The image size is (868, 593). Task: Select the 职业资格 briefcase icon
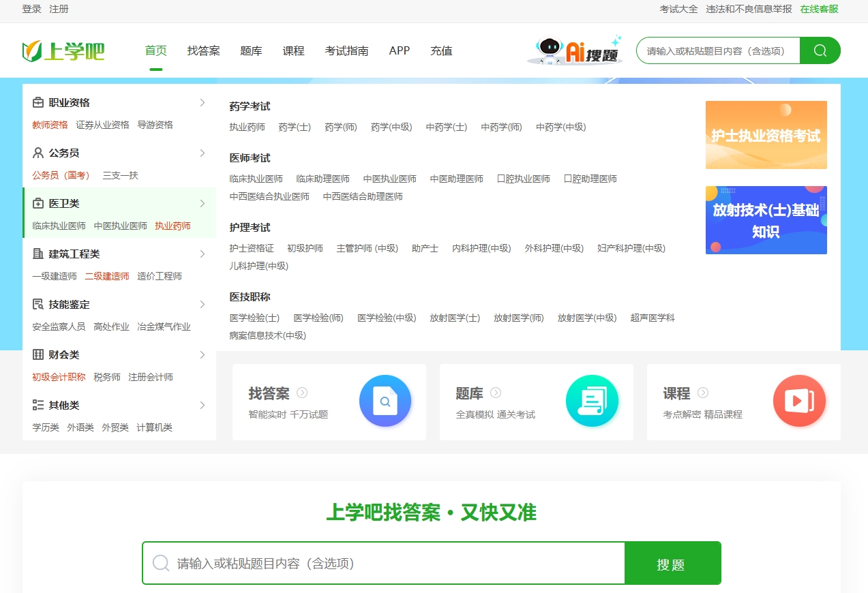click(38, 102)
